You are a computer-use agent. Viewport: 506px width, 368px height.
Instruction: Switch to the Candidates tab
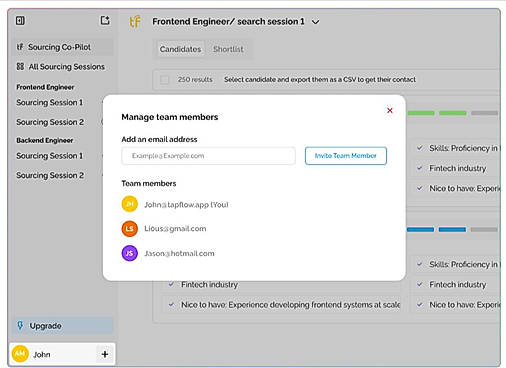coord(180,49)
